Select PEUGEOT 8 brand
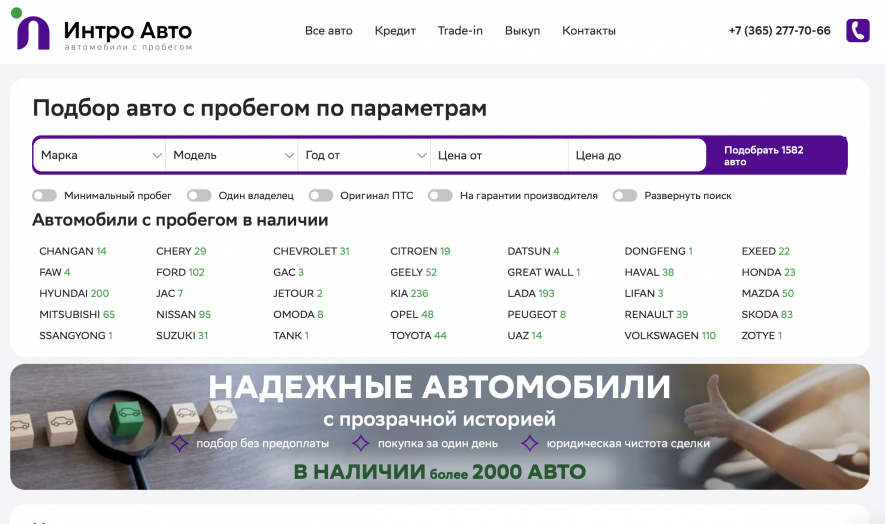This screenshot has width=885, height=524. pyautogui.click(x=536, y=315)
